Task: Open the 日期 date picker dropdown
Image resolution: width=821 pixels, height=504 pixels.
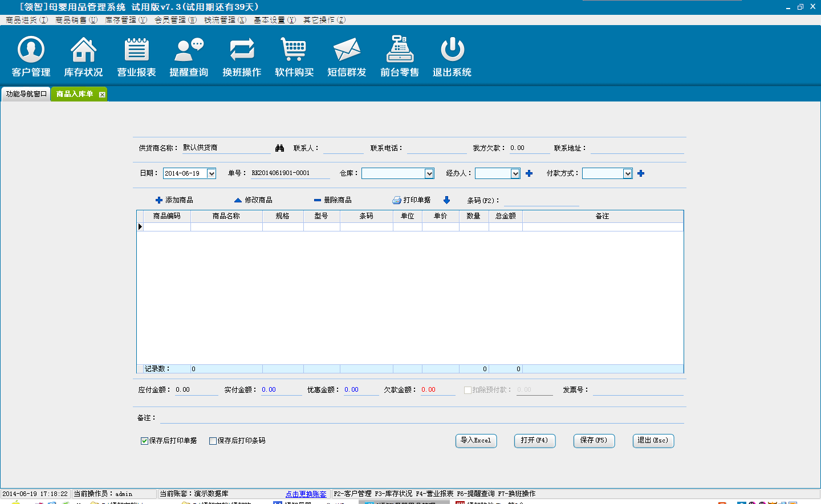Action: [x=211, y=173]
